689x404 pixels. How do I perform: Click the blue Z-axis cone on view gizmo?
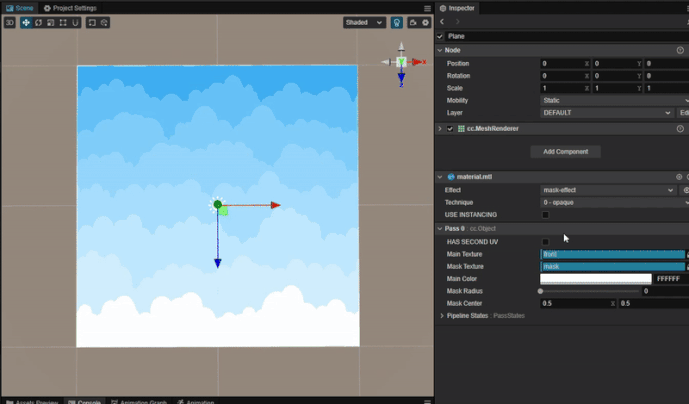click(x=401, y=78)
